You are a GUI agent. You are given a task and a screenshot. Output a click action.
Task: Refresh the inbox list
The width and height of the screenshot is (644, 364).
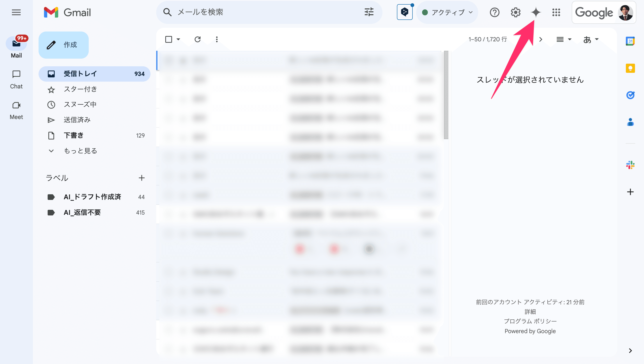tap(198, 39)
